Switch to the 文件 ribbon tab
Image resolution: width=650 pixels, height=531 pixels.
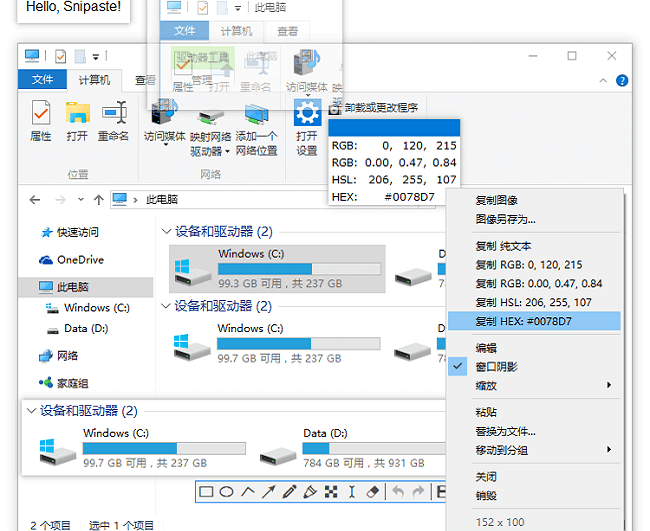42,80
